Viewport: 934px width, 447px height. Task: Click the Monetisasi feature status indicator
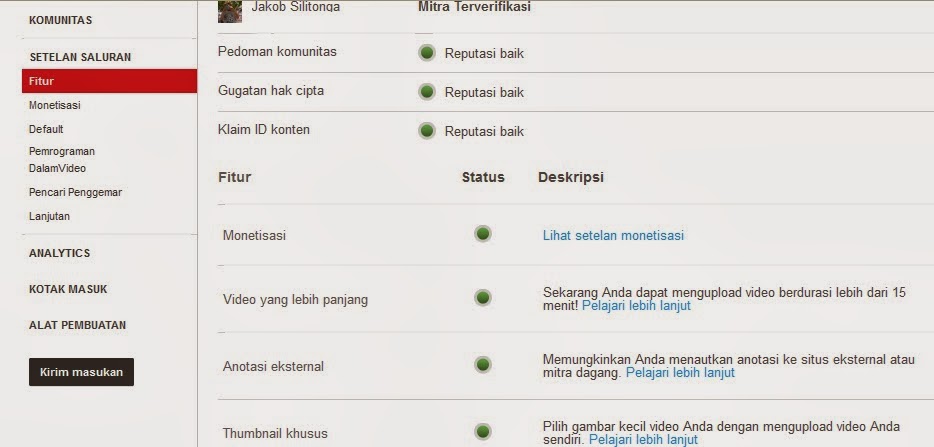482,234
